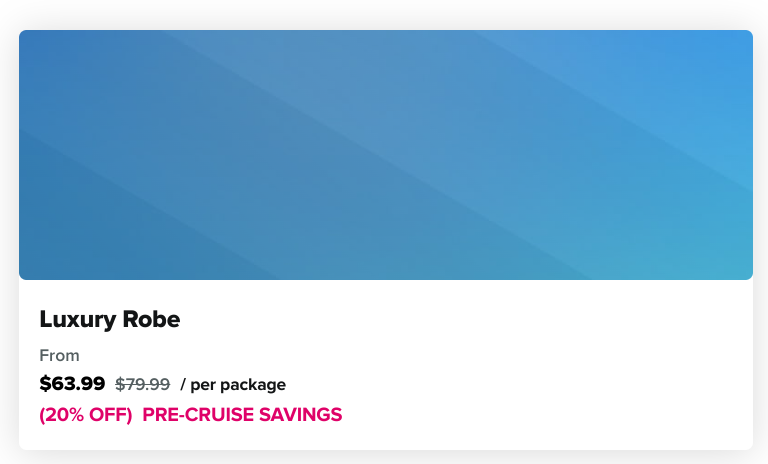Click the blue gradient banner on the card

pyautogui.click(x=386, y=155)
